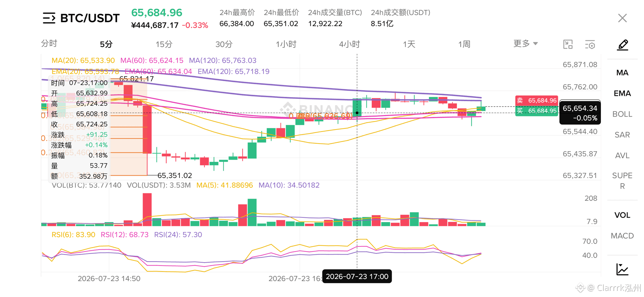This screenshot has height=297, width=644.
Task: Enable the AVL indicator
Action: pyautogui.click(x=622, y=156)
